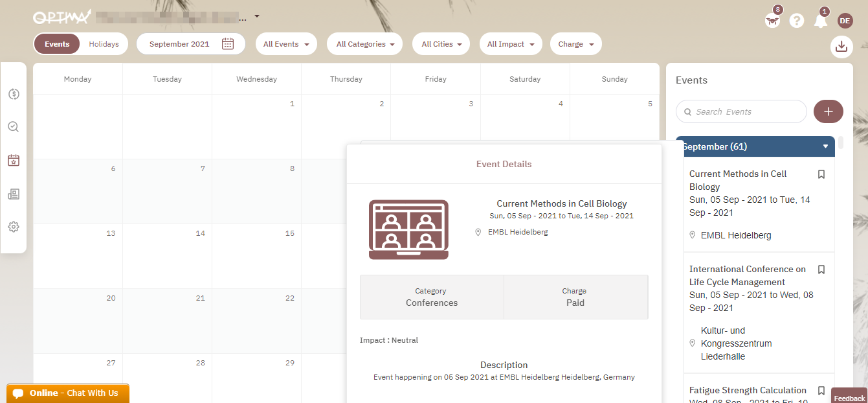This screenshot has width=868, height=403.
Task: Open the events calendar sidebar icon
Action: (14, 160)
